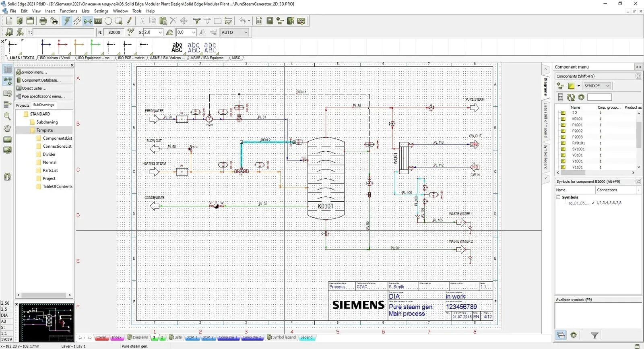
Task: Collapse the Symbols tree node
Action: click(558, 197)
